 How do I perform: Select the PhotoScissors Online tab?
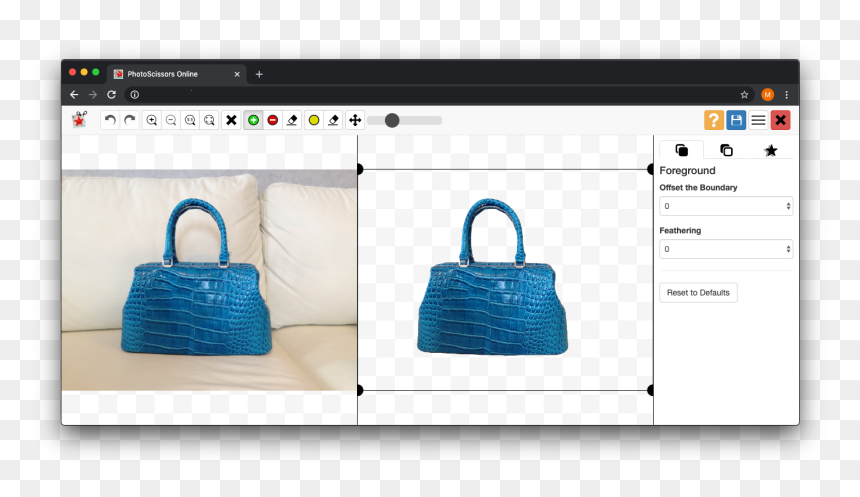click(177, 74)
